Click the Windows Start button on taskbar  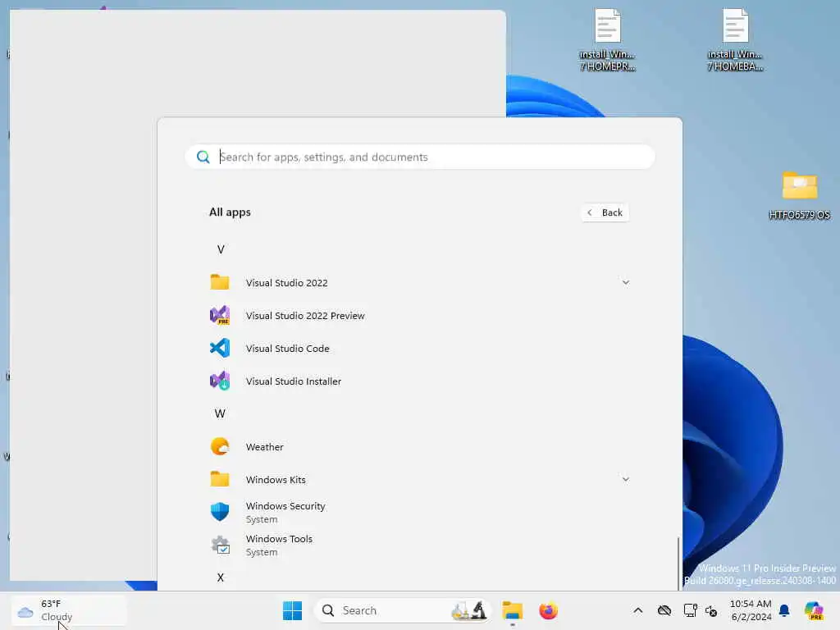pos(293,610)
